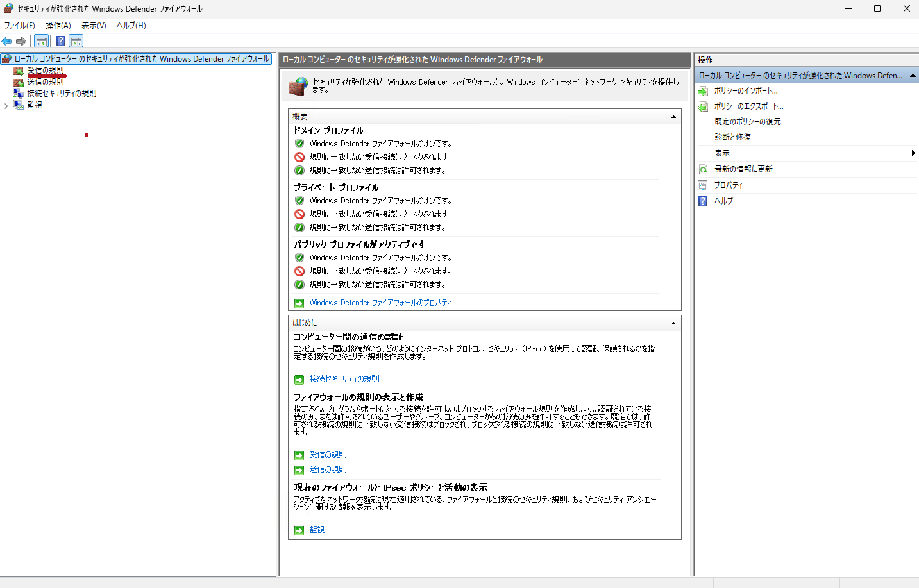Click the 接続セキュリティの規則 tree icon
919x588 pixels.
pos(19,94)
